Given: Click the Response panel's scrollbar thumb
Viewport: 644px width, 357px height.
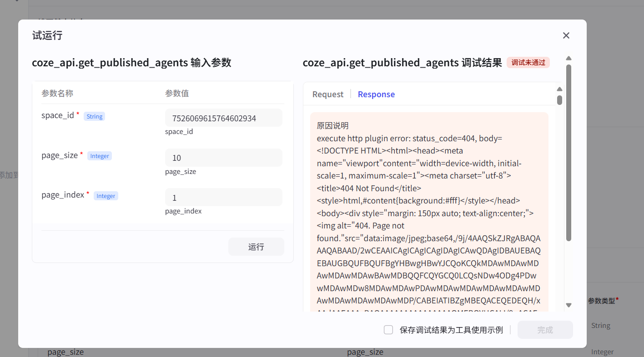Looking at the screenshot, I should 559,100.
